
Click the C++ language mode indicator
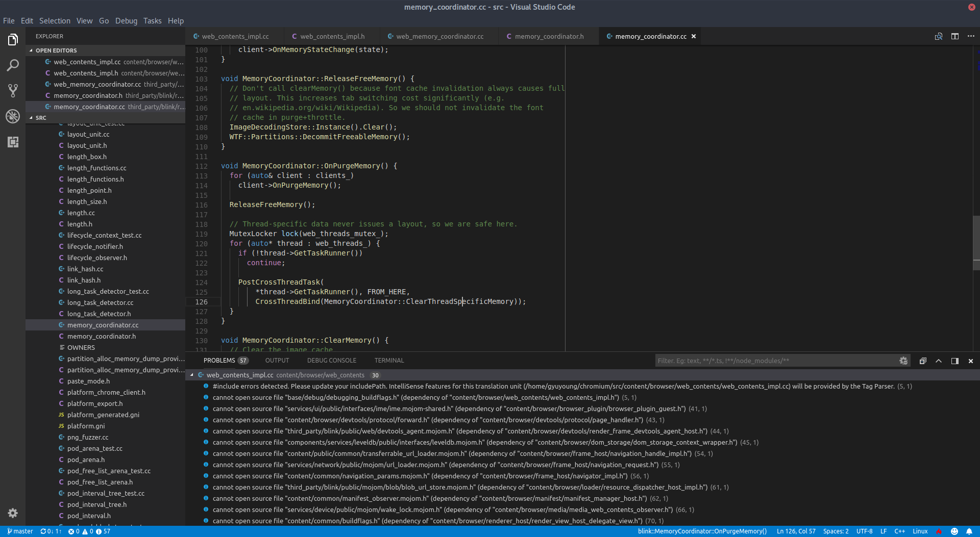pyautogui.click(x=900, y=531)
